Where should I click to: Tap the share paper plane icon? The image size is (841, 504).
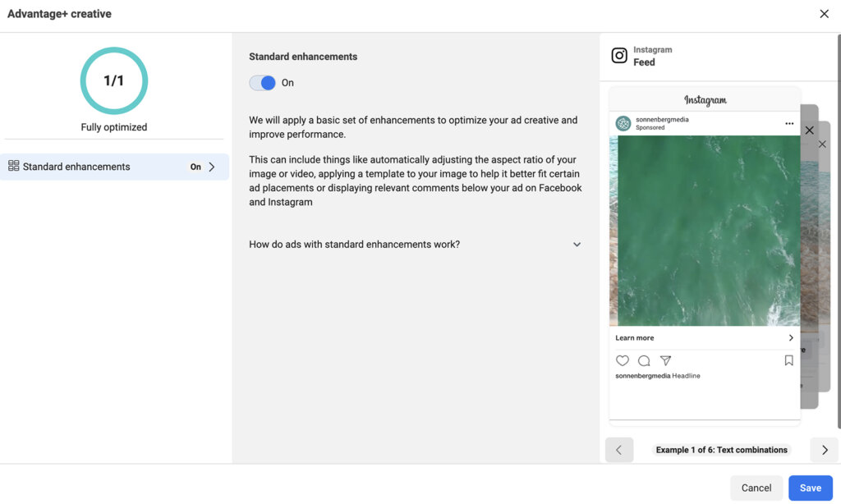pos(665,360)
